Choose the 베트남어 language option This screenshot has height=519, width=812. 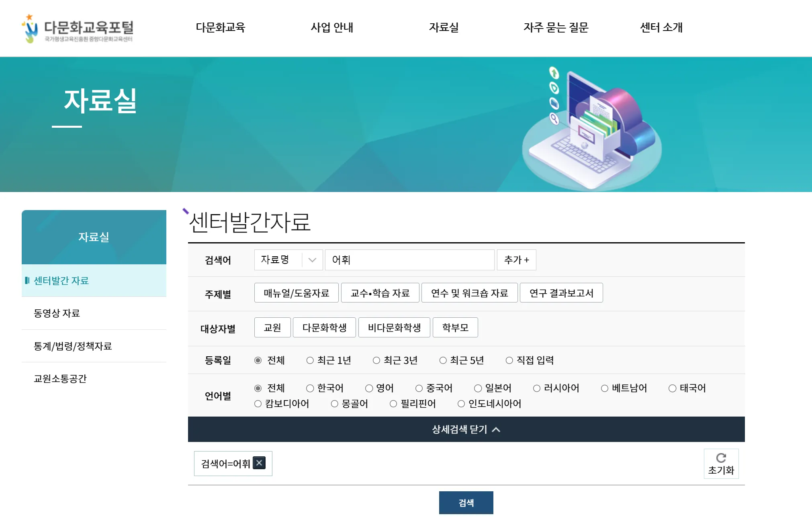click(x=604, y=388)
